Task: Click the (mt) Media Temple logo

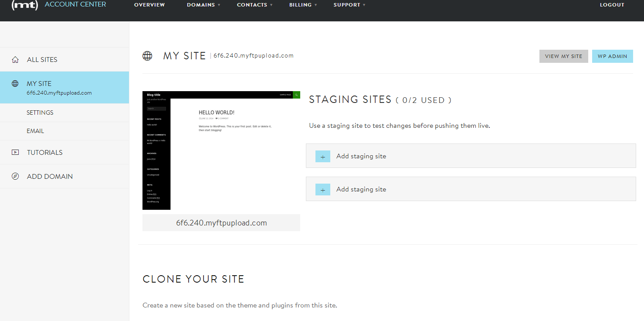Action: point(25,5)
